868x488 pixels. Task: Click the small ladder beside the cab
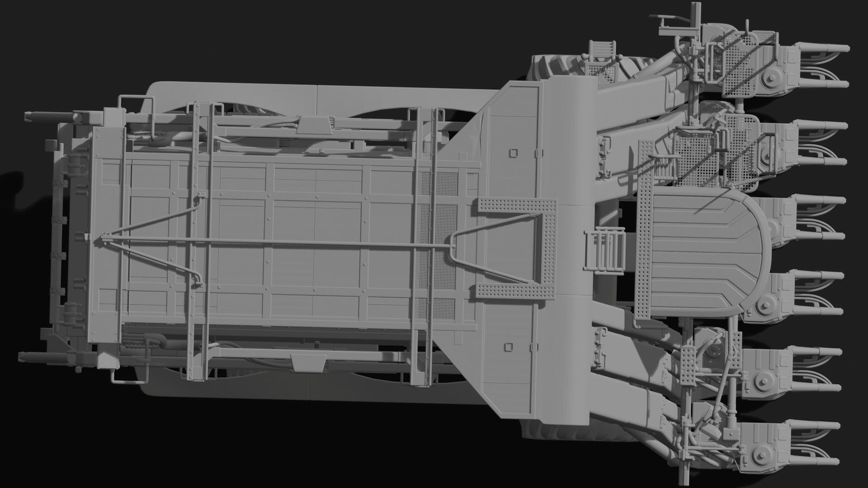pos(604,250)
